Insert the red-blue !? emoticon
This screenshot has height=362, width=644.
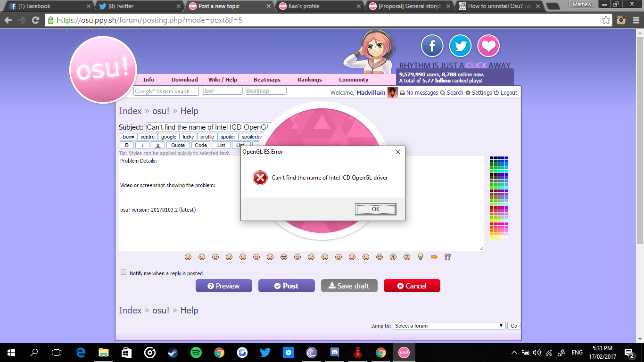[448, 257]
